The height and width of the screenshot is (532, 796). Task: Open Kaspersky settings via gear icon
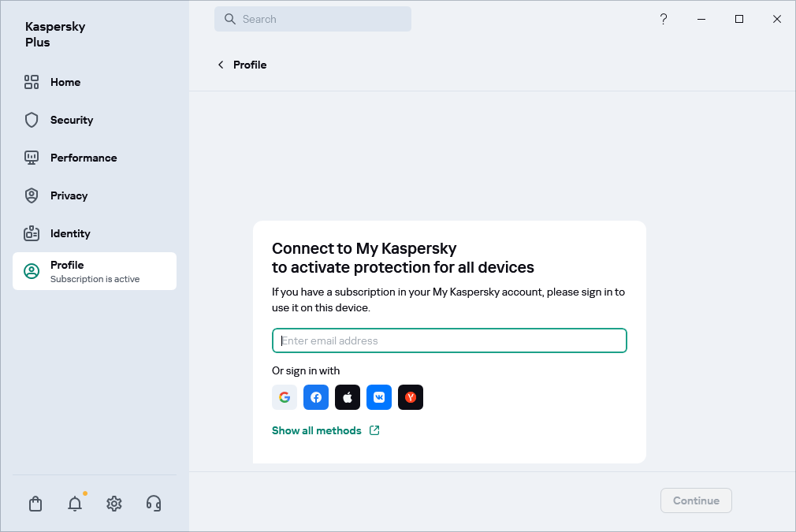click(114, 503)
